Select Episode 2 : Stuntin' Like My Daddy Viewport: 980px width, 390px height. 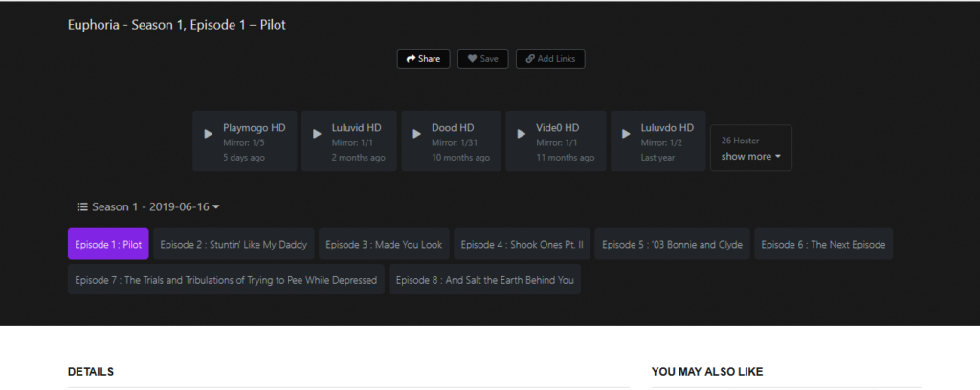pos(234,245)
